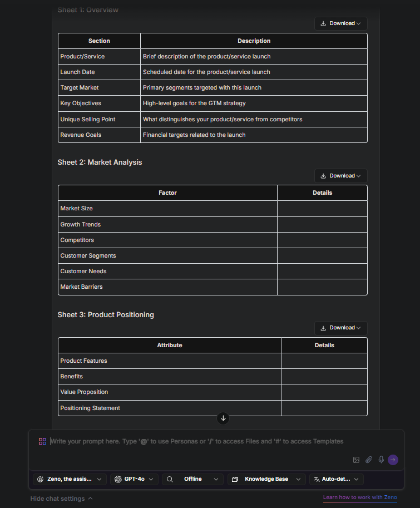Jump to latest message with down-arrow circle
This screenshot has height=508, width=420.
tap(223, 418)
